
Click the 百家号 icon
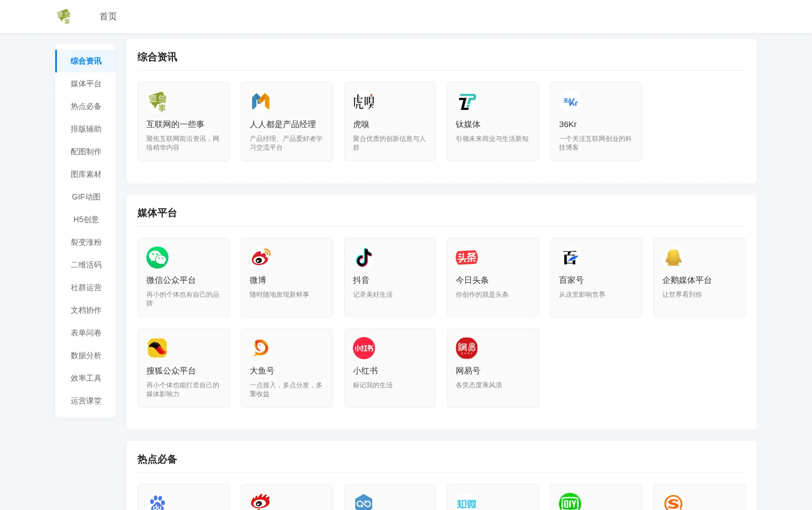(570, 257)
